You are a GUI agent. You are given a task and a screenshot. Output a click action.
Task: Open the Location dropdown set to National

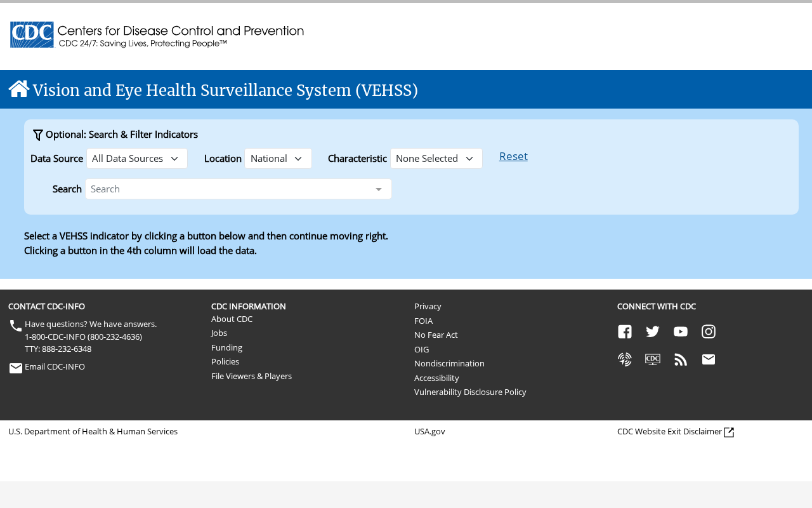click(x=278, y=159)
